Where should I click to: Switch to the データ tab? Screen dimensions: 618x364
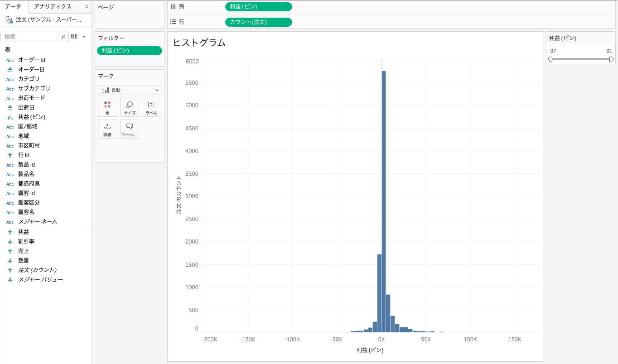pyautogui.click(x=13, y=6)
